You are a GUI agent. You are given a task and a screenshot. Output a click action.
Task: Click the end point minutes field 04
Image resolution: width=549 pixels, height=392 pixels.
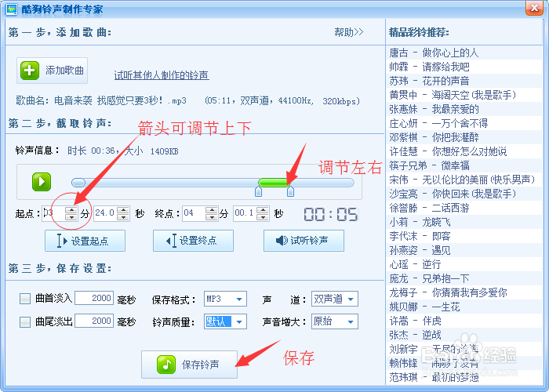pyautogui.click(x=194, y=213)
